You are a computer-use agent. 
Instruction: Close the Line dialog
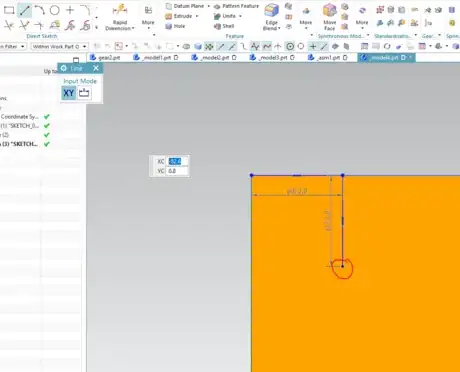point(96,68)
